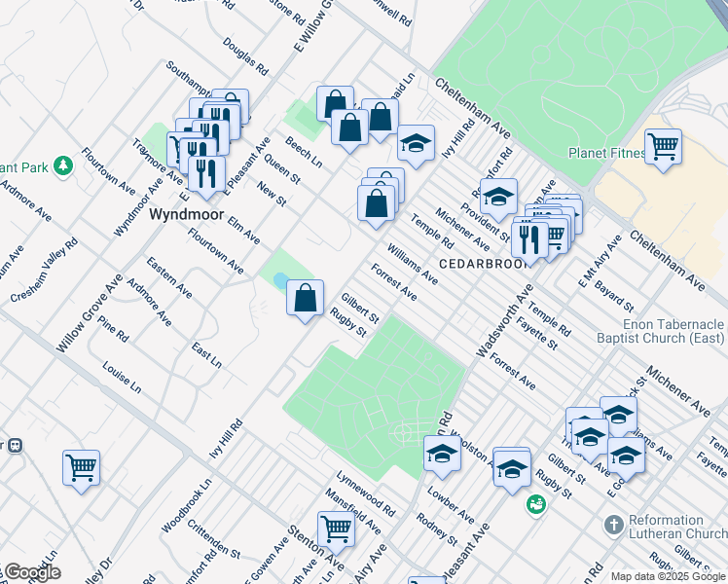Open the Google logo link

point(32,573)
